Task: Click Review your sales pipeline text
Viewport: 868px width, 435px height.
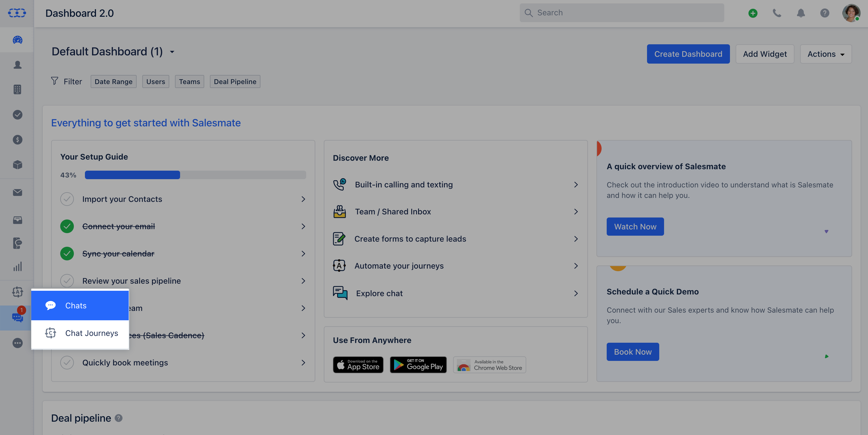Action: pos(132,281)
